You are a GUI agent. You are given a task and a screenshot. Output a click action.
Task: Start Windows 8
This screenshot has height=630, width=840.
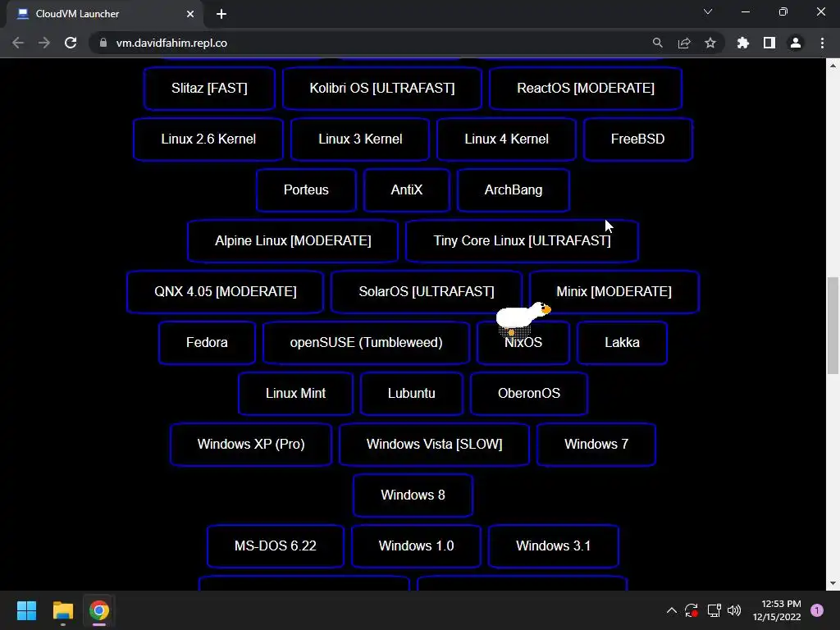point(413,495)
